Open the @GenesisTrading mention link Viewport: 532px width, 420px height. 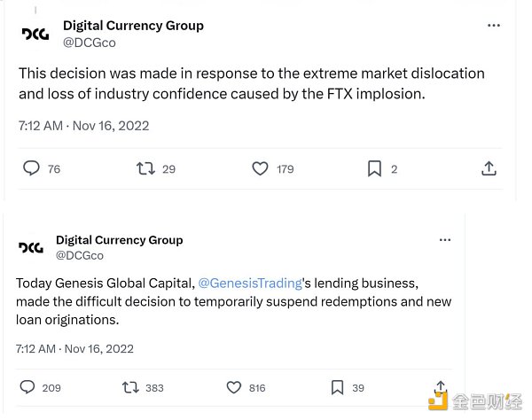(250, 284)
